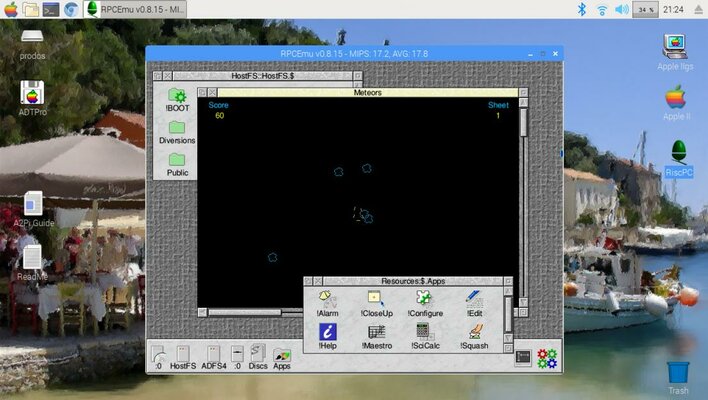This screenshot has height=400, width=708.
Task: Click the Discs icon on icon bar
Action: [x=258, y=357]
